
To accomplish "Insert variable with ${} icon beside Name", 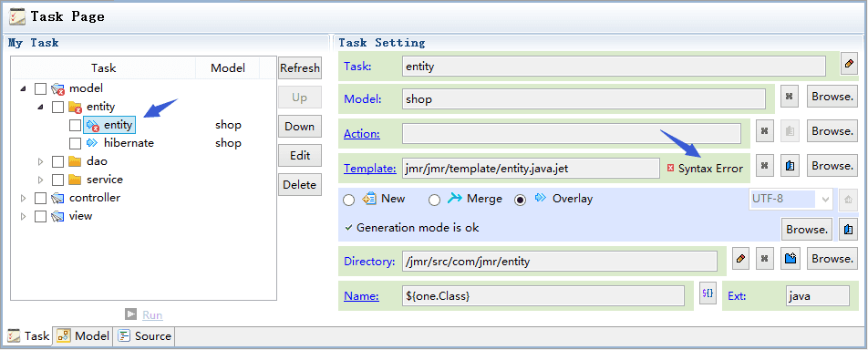I will pos(708,293).
